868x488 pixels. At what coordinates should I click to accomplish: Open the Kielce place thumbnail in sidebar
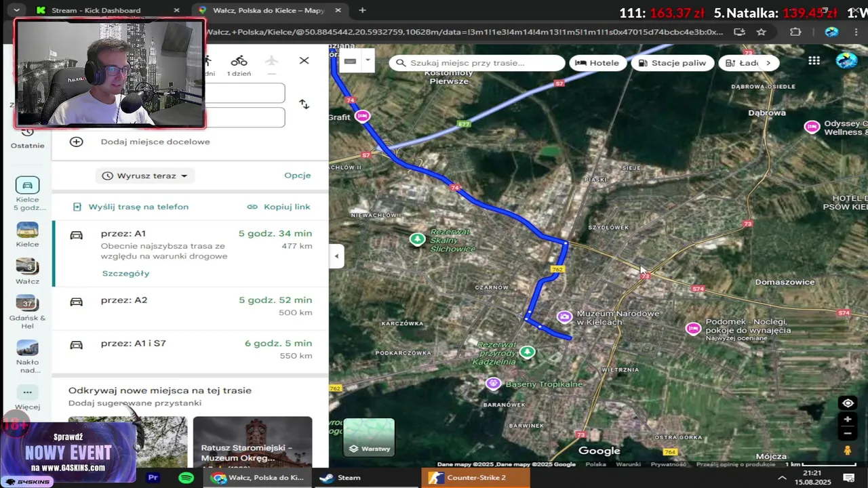(x=27, y=235)
